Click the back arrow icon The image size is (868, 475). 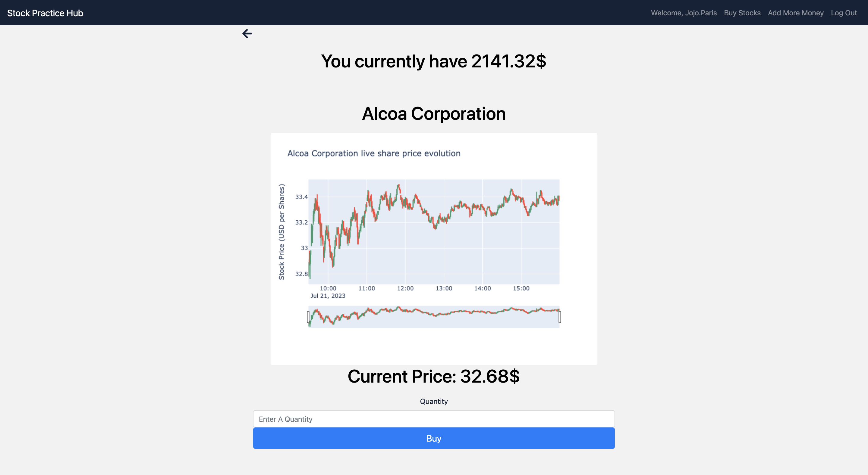coord(247,33)
